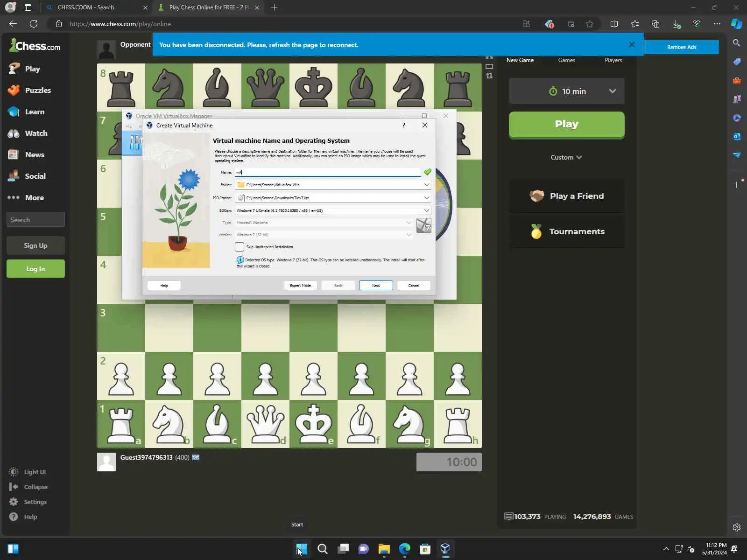Open Help in the chess.com sidebar

(x=23, y=517)
